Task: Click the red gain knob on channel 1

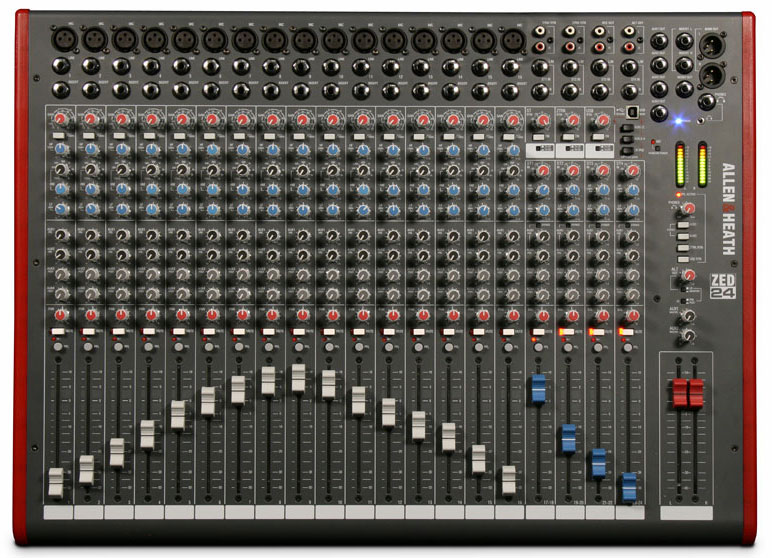Action: [60, 120]
